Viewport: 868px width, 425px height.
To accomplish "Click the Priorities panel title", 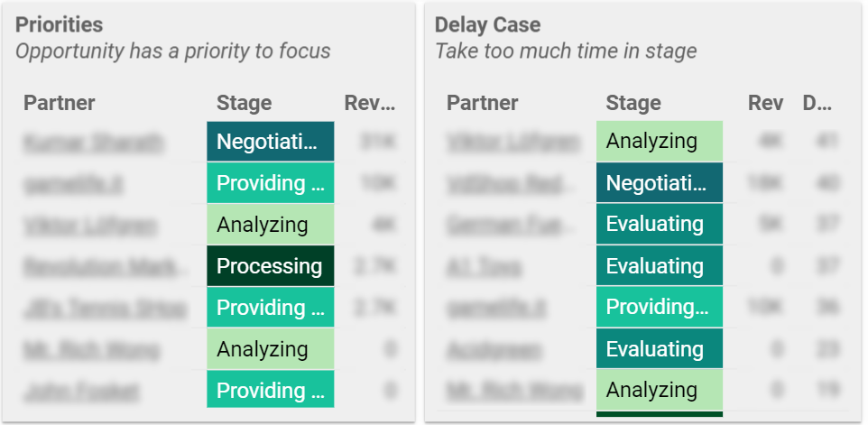I will coord(60,25).
